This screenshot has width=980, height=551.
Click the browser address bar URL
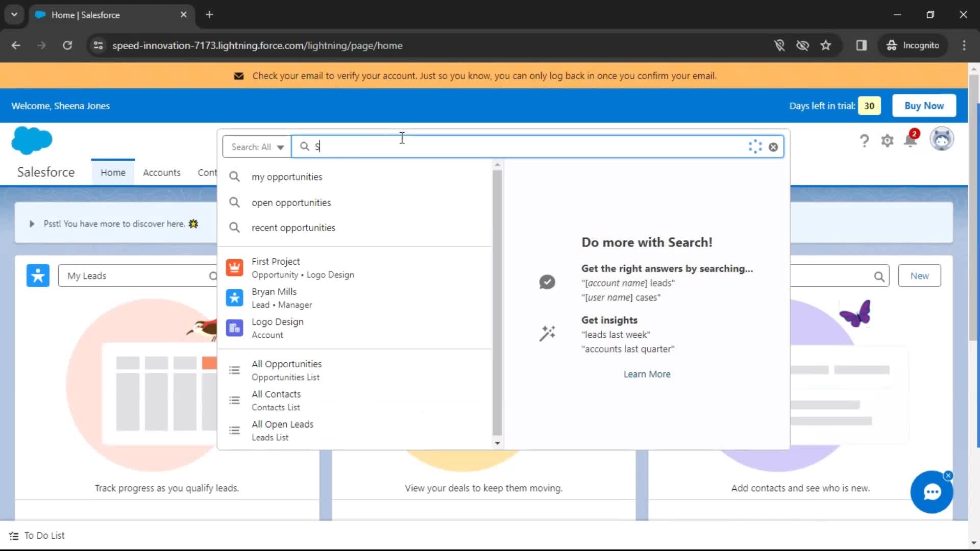257,45
